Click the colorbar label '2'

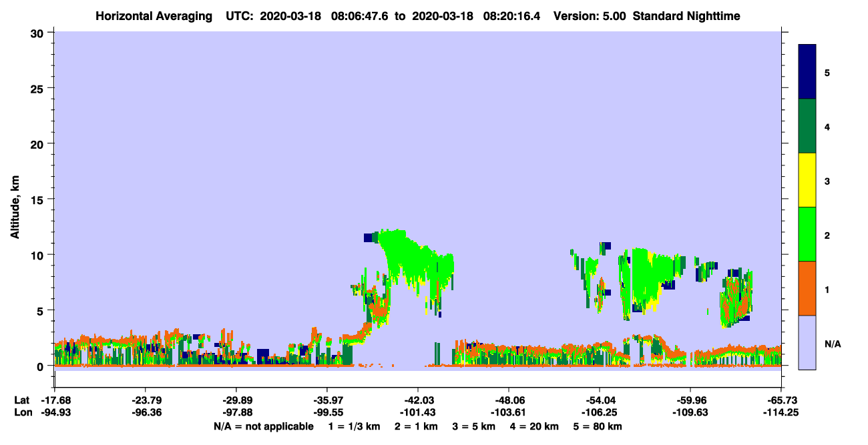coord(827,235)
